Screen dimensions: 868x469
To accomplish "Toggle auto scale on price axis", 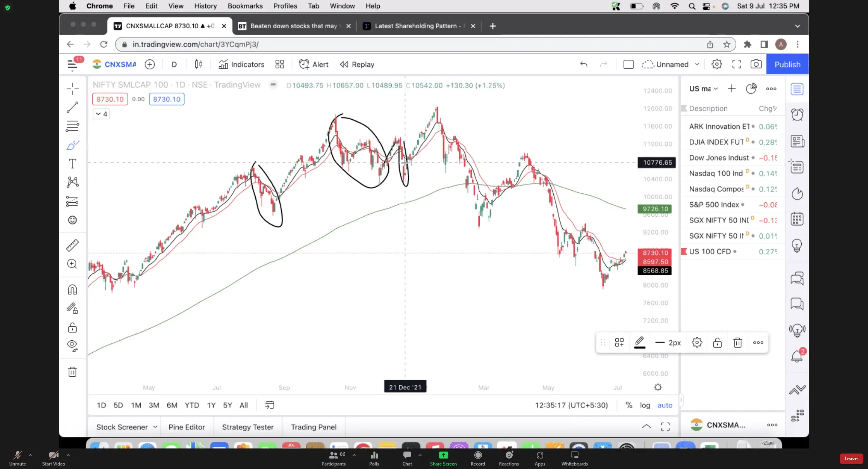I will click(x=665, y=405).
